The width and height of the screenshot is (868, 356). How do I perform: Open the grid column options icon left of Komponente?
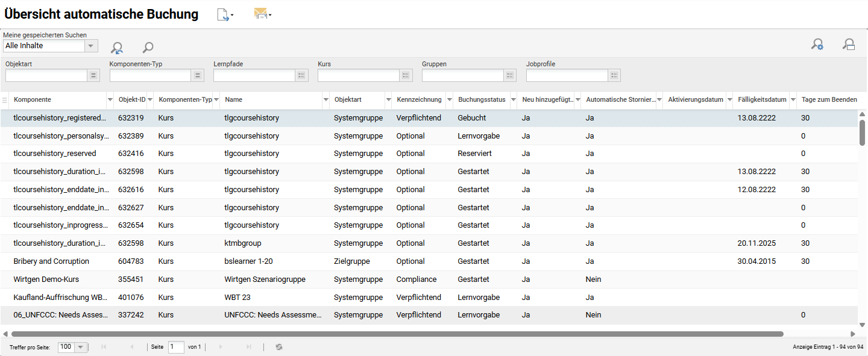click(5, 100)
